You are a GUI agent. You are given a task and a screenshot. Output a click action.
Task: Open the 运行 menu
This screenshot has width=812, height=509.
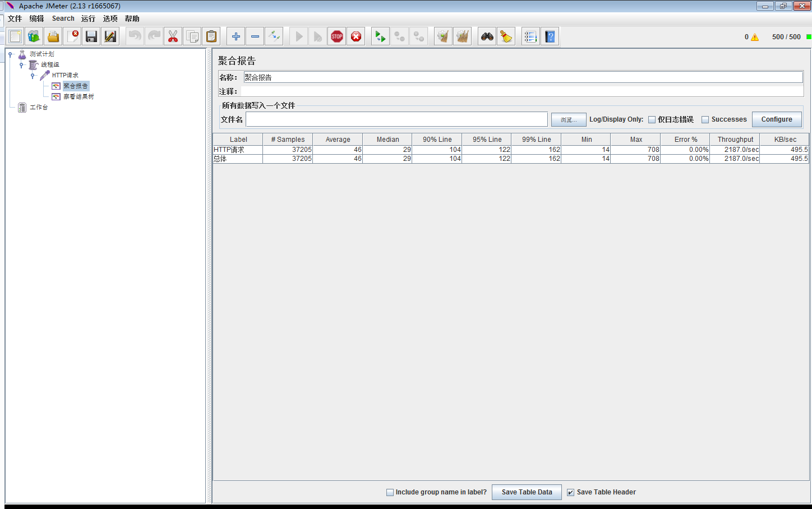tap(89, 18)
